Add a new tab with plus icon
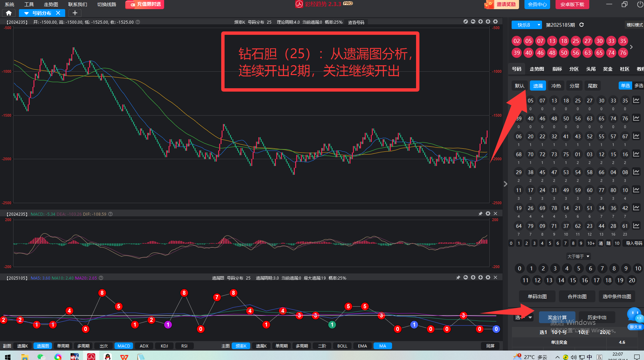This screenshot has width=644, height=360. (x=75, y=13)
